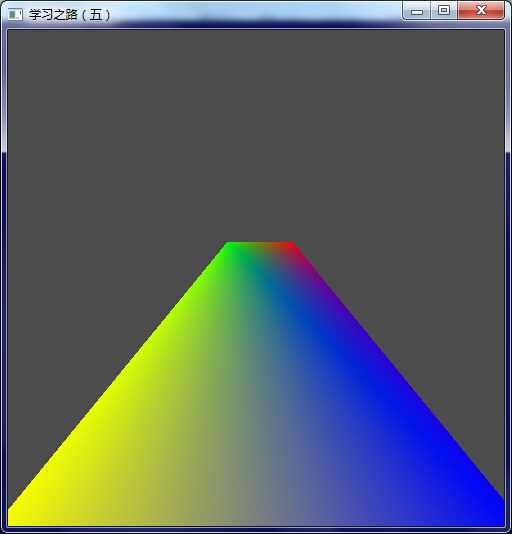Click the application icon in title bar
This screenshot has width=512, height=534.
[15, 15]
